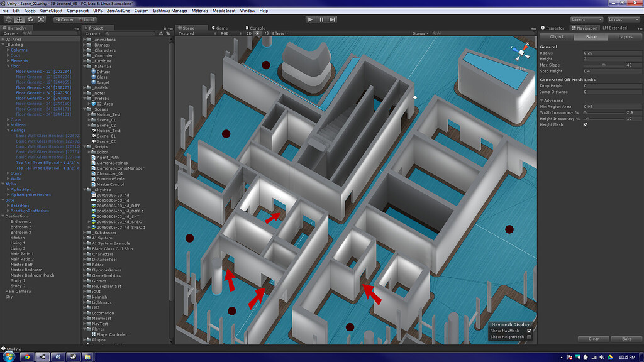Image resolution: width=644 pixels, height=362 pixels.
Task: Toggle scene lighting in the Scene view toolbar
Action: pyautogui.click(x=257, y=32)
